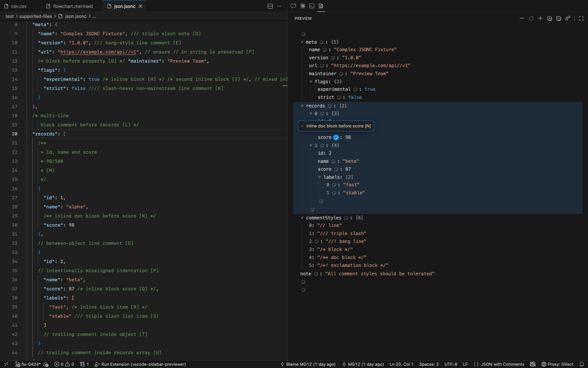588x368 pixels.
Task: Click the notifications bell in status bar
Action: pos(581,364)
